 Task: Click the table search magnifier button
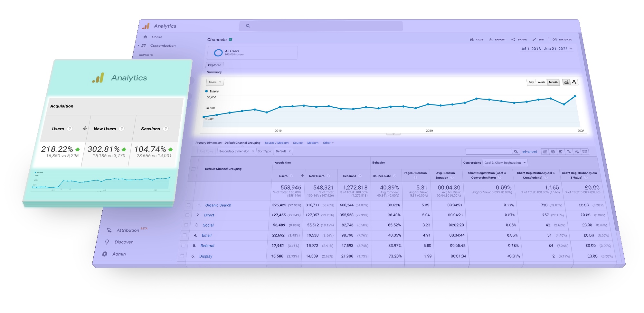click(516, 152)
